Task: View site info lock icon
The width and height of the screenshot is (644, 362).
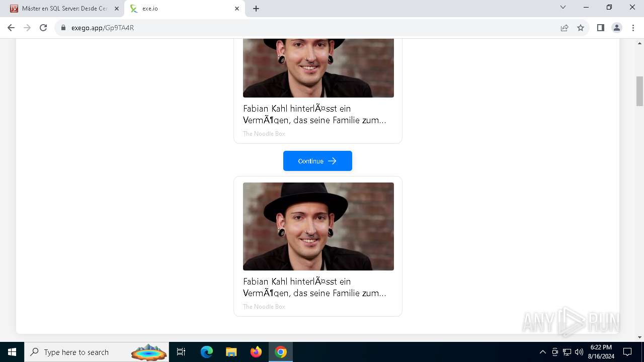Action: point(63,28)
